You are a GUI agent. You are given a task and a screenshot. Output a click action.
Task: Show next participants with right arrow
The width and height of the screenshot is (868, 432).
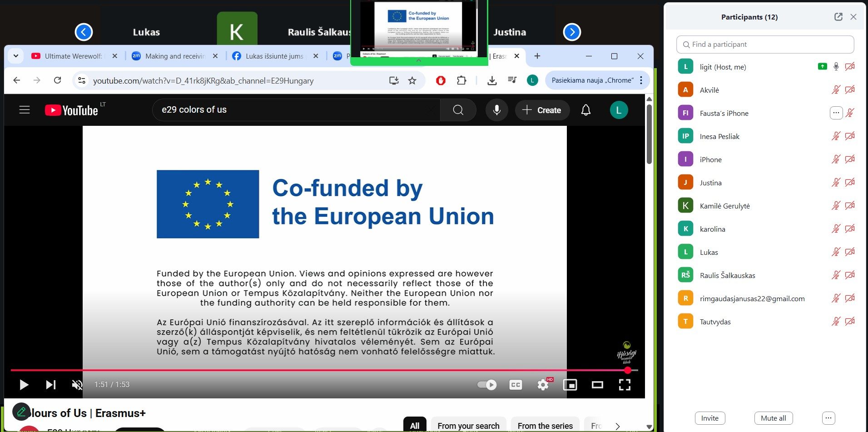(x=572, y=32)
